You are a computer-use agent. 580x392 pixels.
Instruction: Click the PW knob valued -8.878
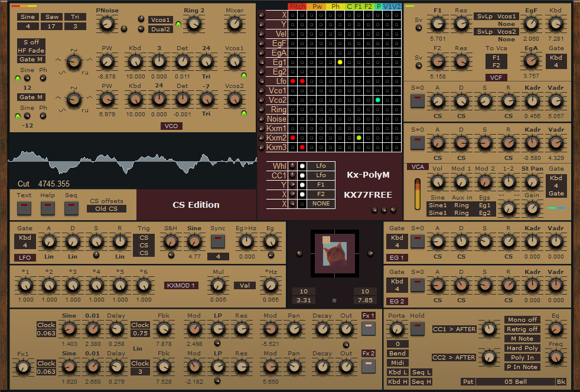(107, 62)
